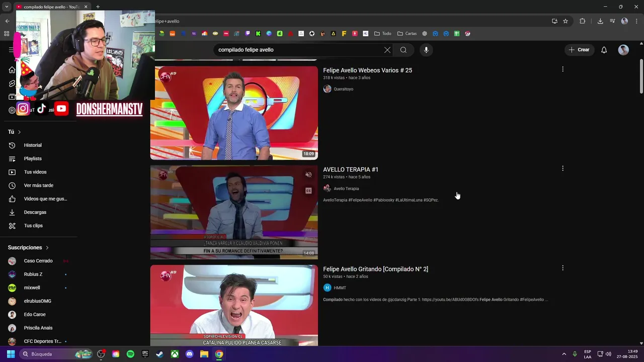Open options for Felipe Avello Webeos Varios video
The height and width of the screenshot is (362, 644).
[x=562, y=69]
